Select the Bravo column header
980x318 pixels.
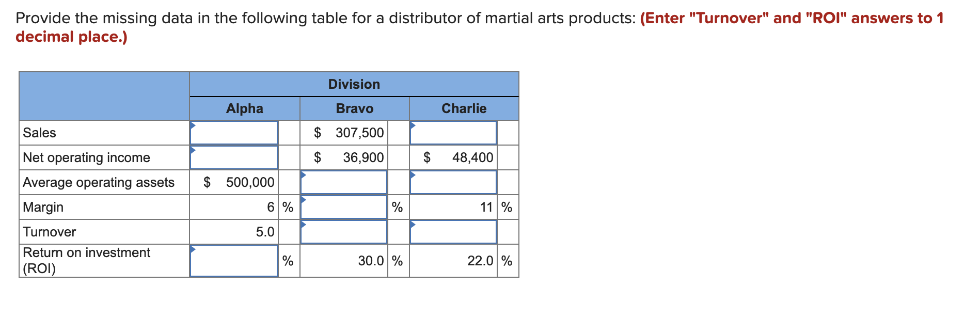pos(354,108)
